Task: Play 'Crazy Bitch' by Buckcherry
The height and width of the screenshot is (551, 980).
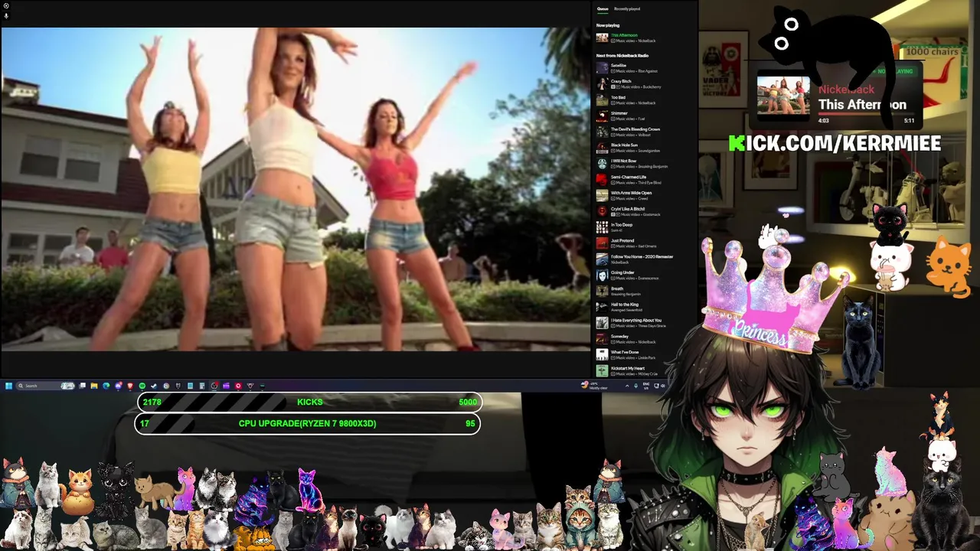Action: [x=643, y=84]
